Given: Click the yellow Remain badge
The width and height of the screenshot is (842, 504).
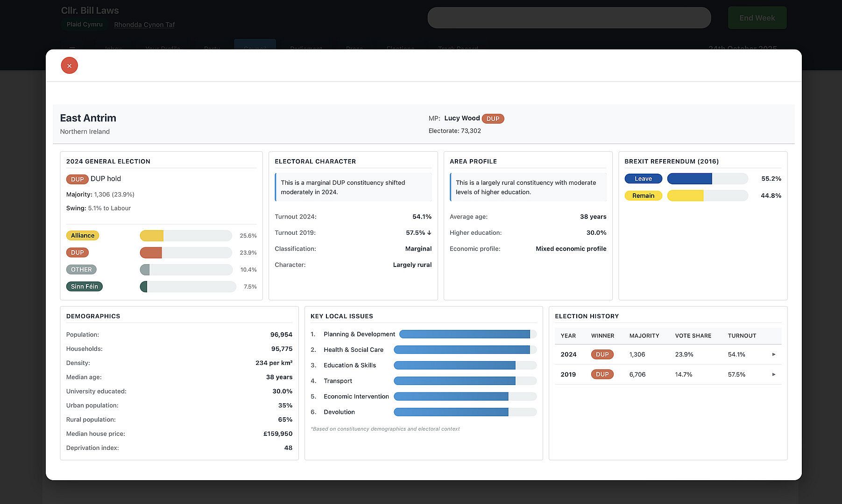Looking at the screenshot, I should [x=643, y=196].
